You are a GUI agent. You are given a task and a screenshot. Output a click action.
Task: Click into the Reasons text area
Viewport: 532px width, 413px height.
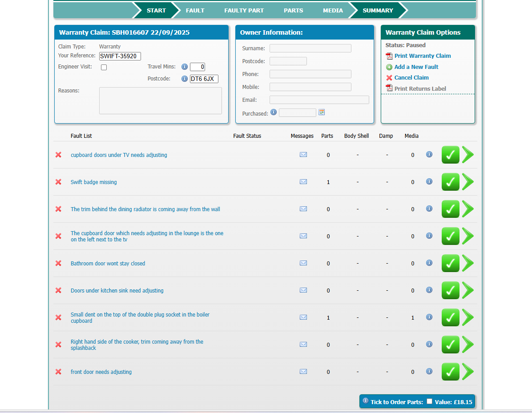[160, 101]
